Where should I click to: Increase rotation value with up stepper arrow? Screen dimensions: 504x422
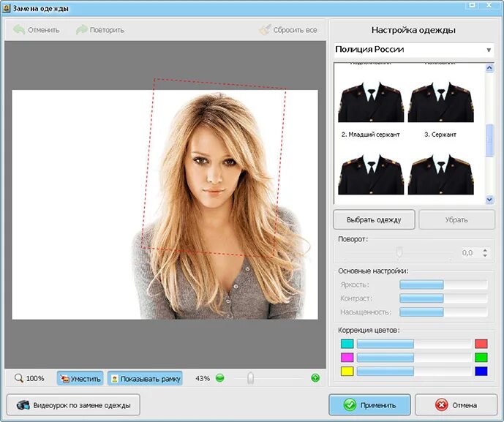(x=485, y=249)
